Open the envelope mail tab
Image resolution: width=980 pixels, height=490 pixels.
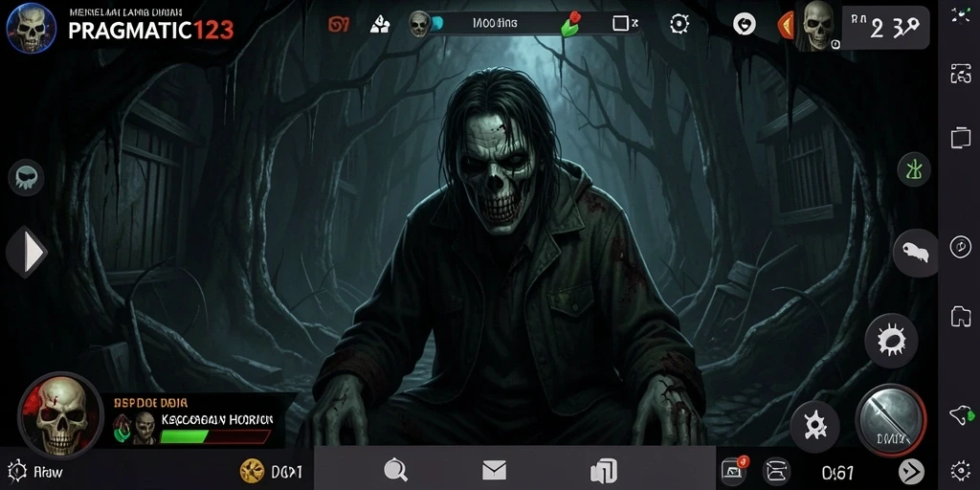494,470
